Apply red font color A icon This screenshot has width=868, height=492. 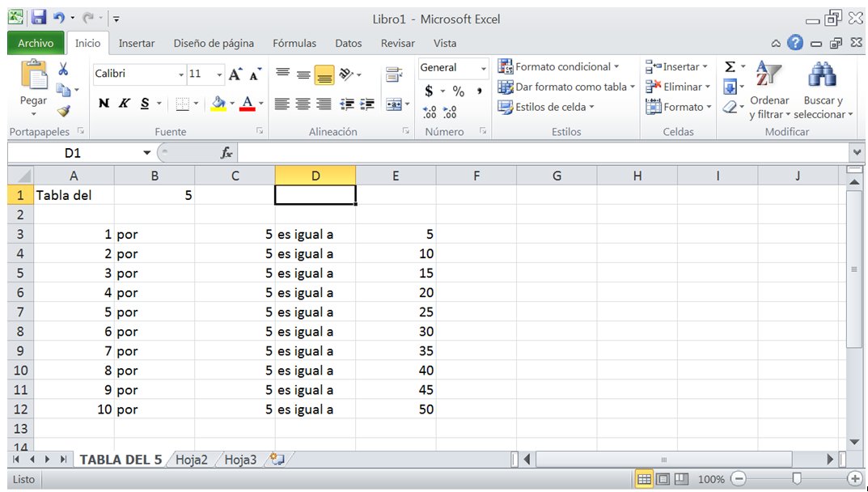[247, 104]
